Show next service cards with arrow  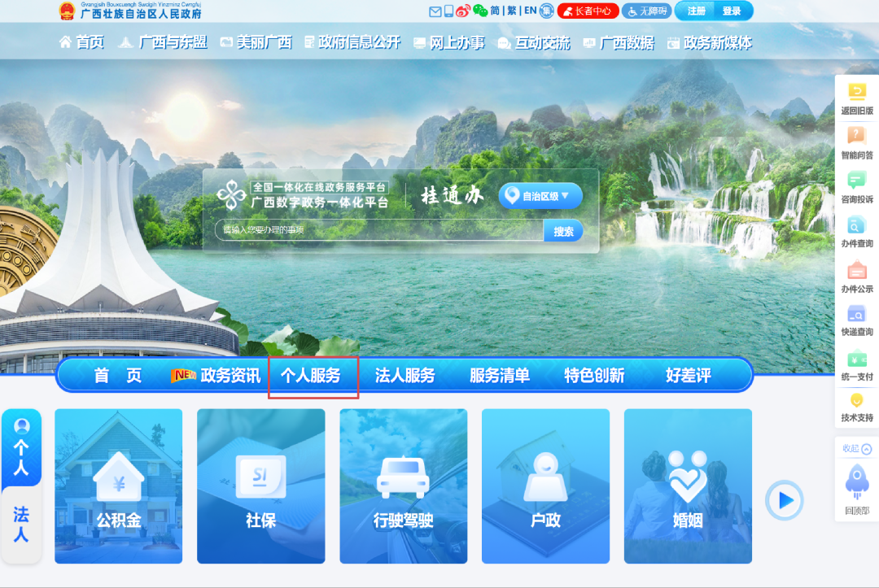[784, 500]
